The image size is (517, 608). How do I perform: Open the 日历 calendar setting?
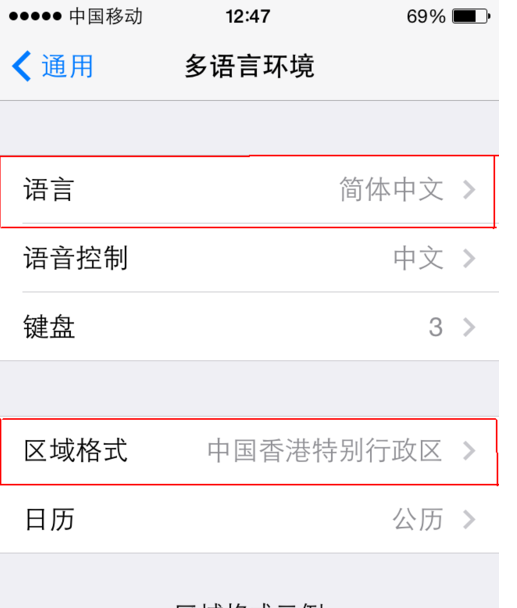(x=249, y=519)
